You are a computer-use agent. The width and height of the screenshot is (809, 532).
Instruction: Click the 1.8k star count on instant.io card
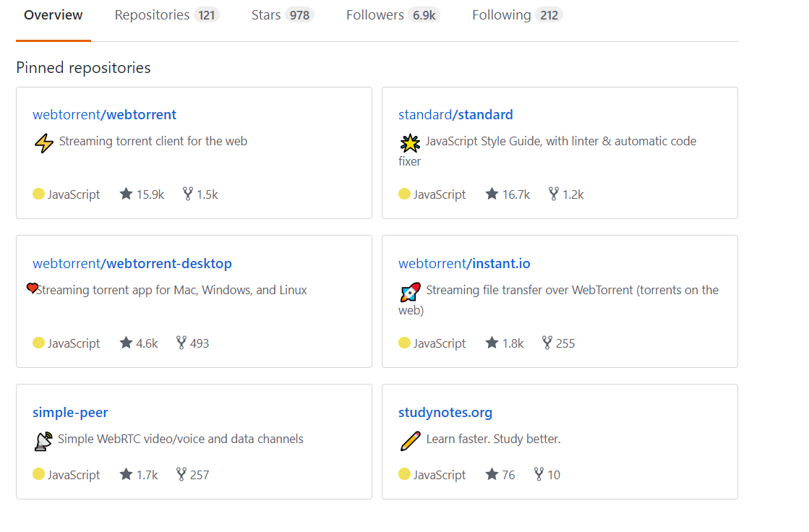point(513,343)
